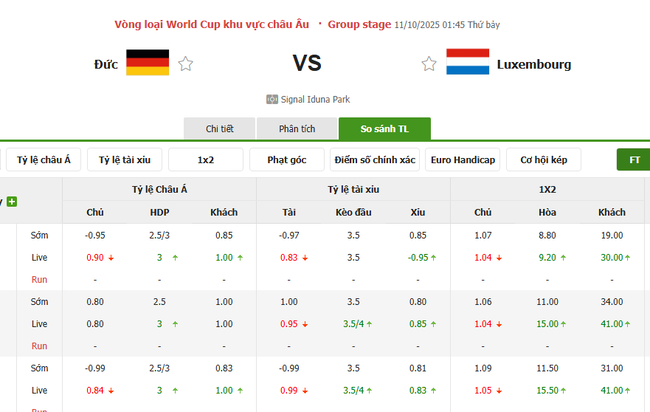Switch to the Phân tích tab

[x=296, y=129]
